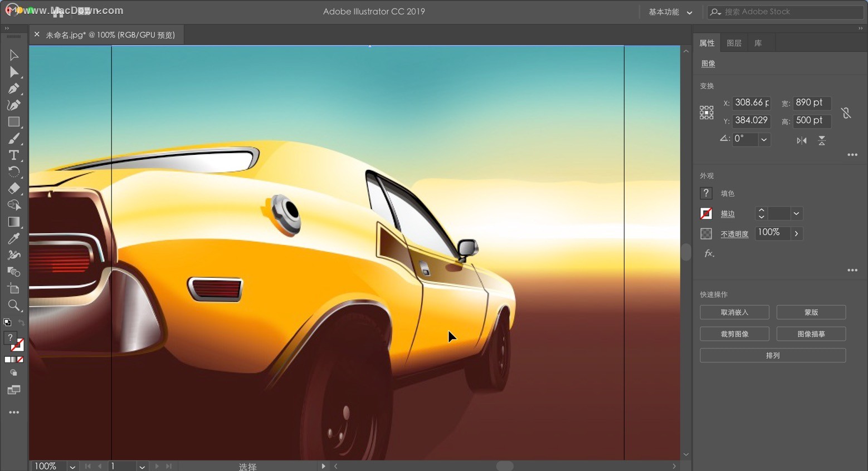This screenshot has height=471, width=868.
Task: Select the Rotate tool
Action: [14, 171]
